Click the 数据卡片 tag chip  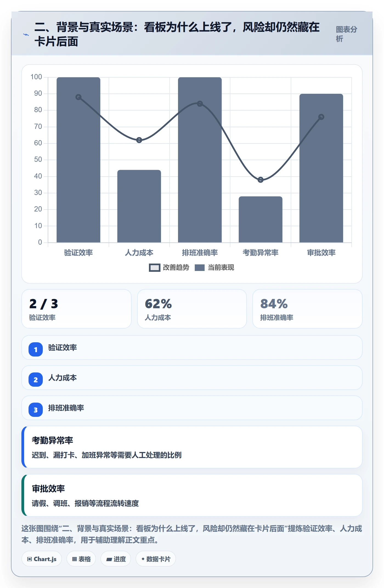pos(156,559)
